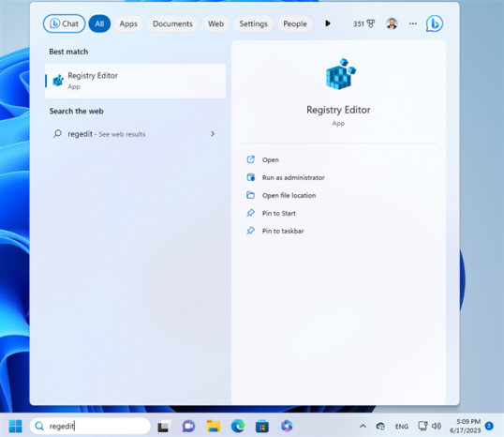504x437 pixels.
Task: Click the Registry Editor icon in best match
Action: 58,81
